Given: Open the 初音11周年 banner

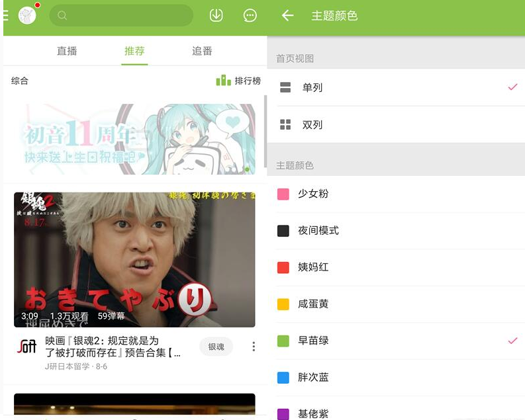Looking at the screenshot, I should [x=134, y=139].
